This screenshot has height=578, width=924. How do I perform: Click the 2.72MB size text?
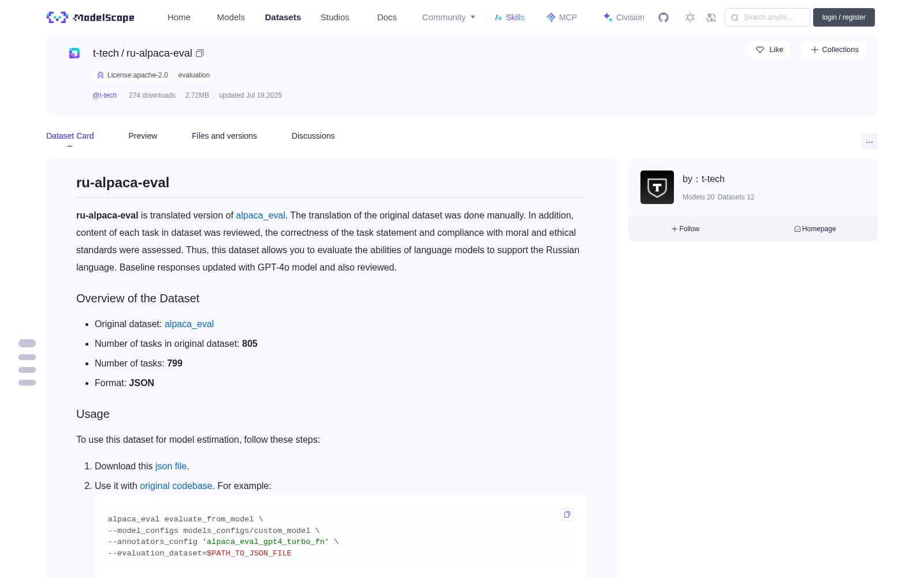click(x=197, y=95)
